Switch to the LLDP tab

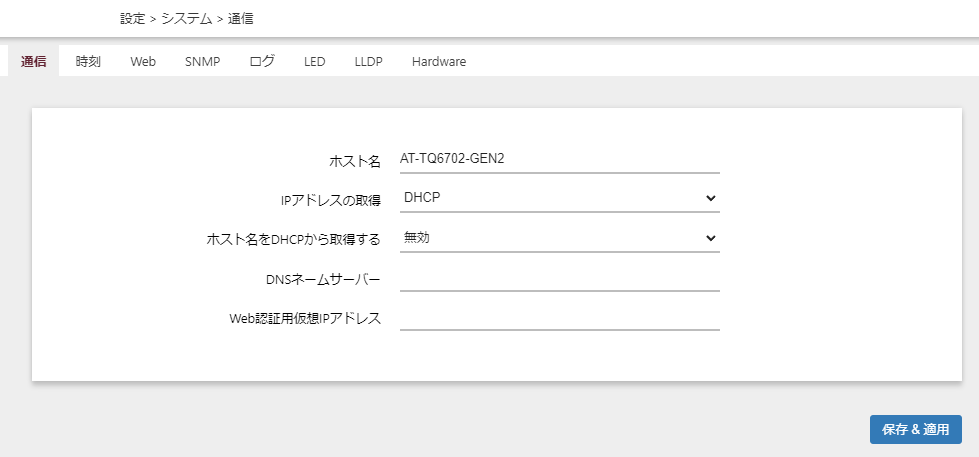pos(368,61)
